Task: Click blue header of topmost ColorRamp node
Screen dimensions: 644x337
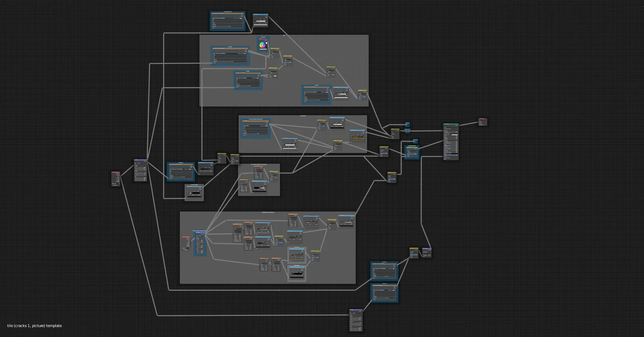Action: 260,14
